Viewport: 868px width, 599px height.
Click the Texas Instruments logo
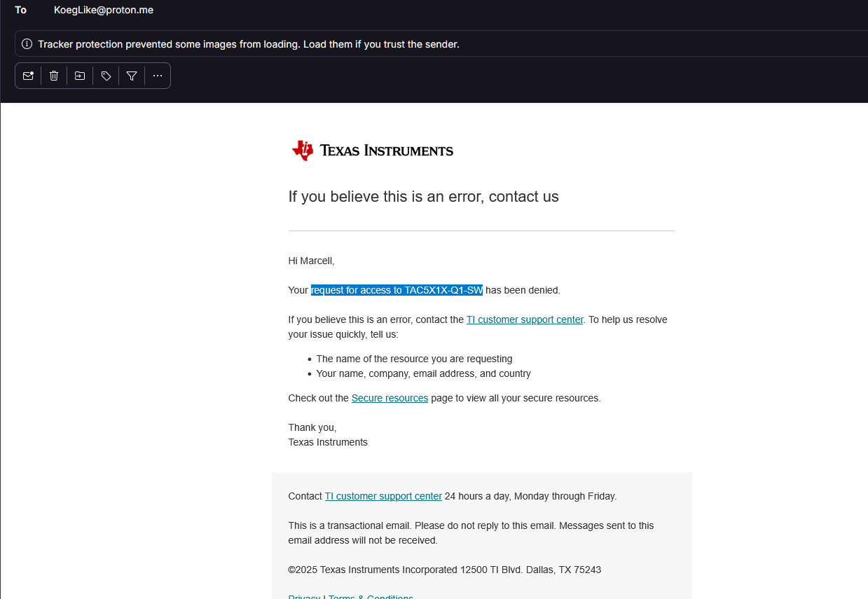tap(372, 149)
